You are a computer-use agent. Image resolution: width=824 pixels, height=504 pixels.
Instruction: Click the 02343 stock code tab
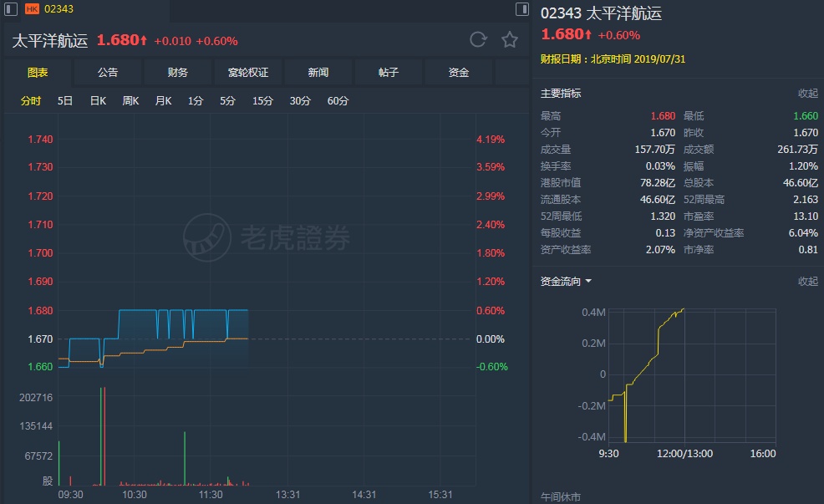(58, 9)
